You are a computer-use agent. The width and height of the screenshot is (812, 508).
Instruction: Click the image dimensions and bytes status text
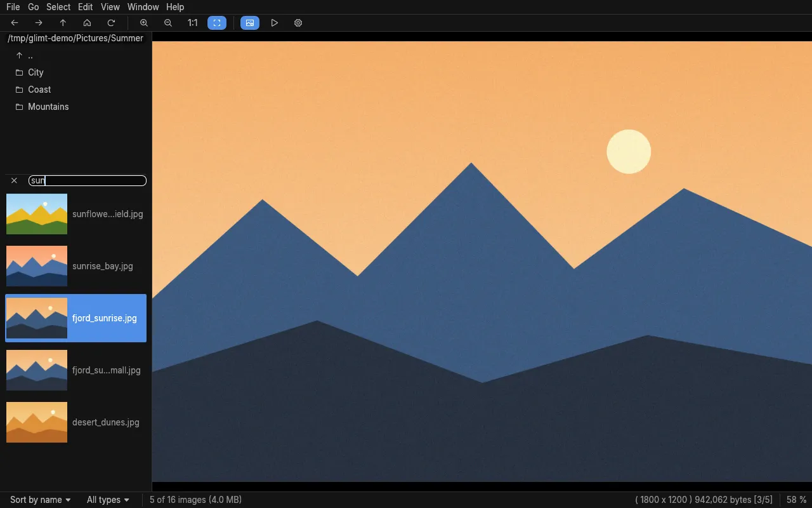704,500
